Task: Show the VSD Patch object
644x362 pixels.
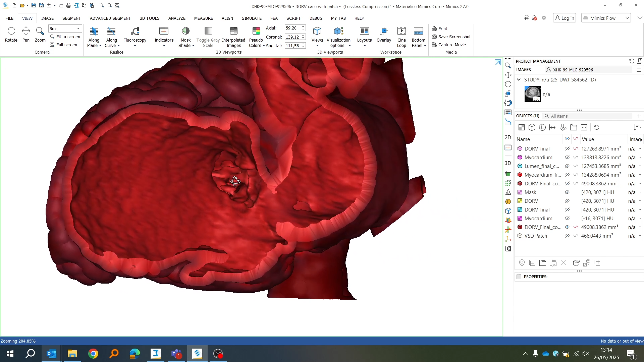Action: [567, 236]
